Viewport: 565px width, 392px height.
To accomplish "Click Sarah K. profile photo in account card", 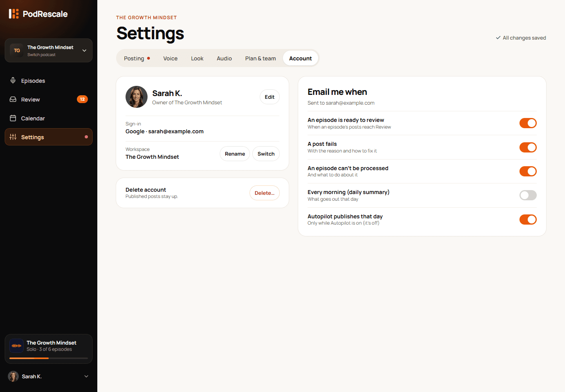I will pyautogui.click(x=137, y=97).
